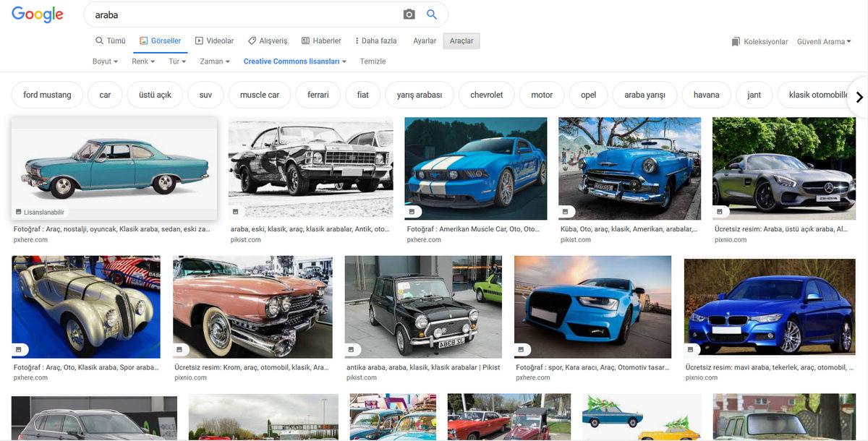Open the Koleksiyonlar panel
Screen dimensions: 868x441
760,41
